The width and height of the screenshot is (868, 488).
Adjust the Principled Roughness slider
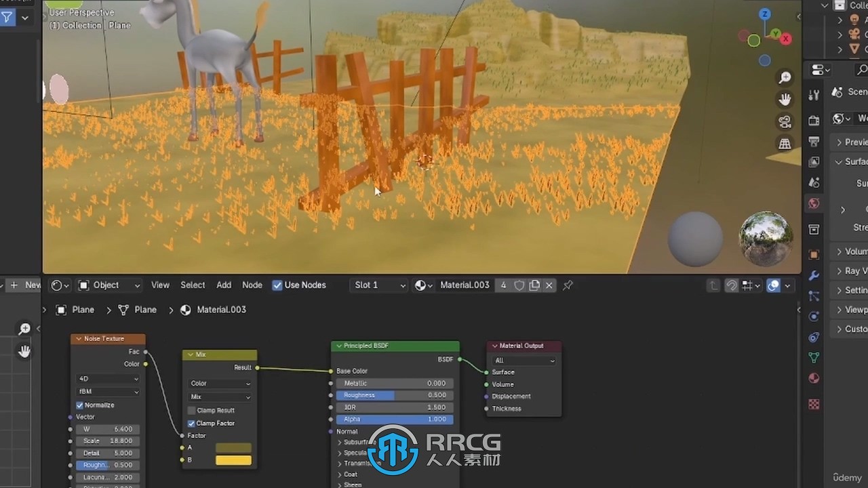click(395, 395)
